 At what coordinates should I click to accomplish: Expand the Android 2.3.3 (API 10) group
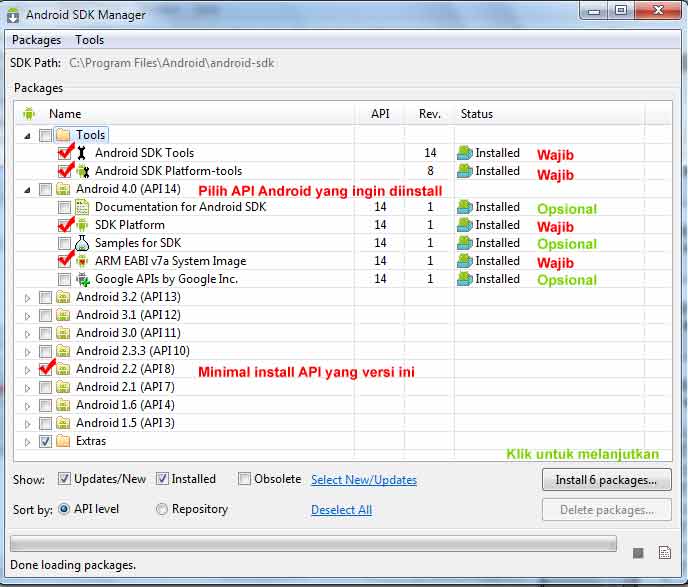click(27, 352)
